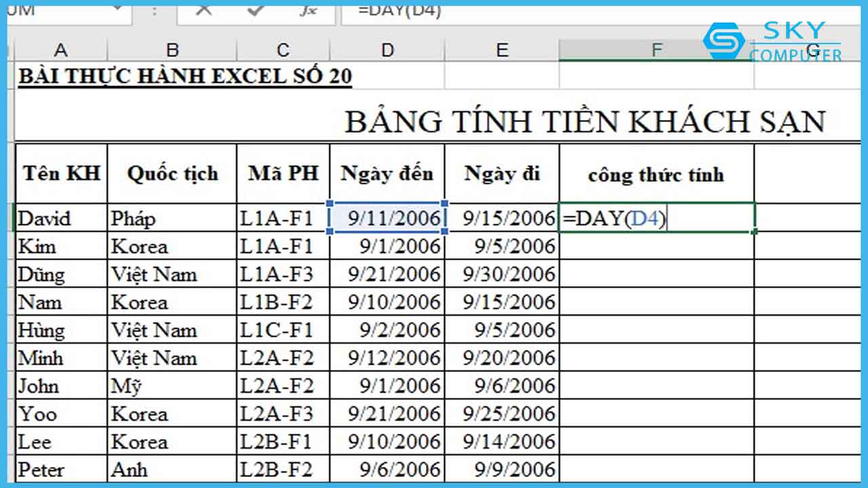This screenshot has height=488, width=868.
Task: Select the 'Mỹ' nationality cell
Action: click(172, 386)
